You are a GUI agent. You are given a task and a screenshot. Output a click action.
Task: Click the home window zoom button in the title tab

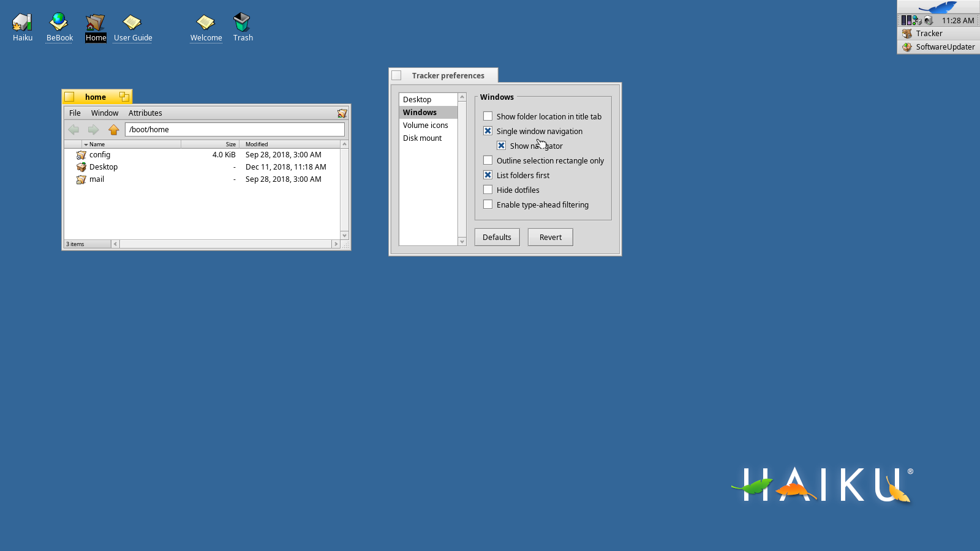(x=124, y=97)
